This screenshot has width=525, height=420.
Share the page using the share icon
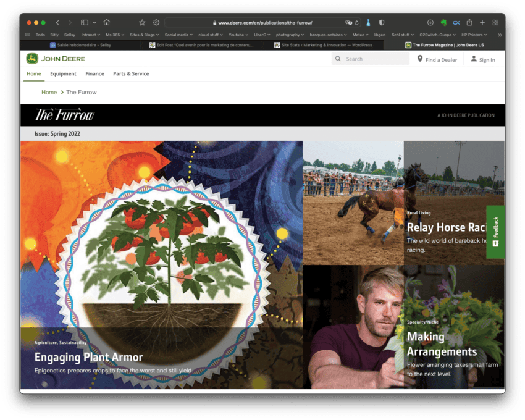[469, 22]
